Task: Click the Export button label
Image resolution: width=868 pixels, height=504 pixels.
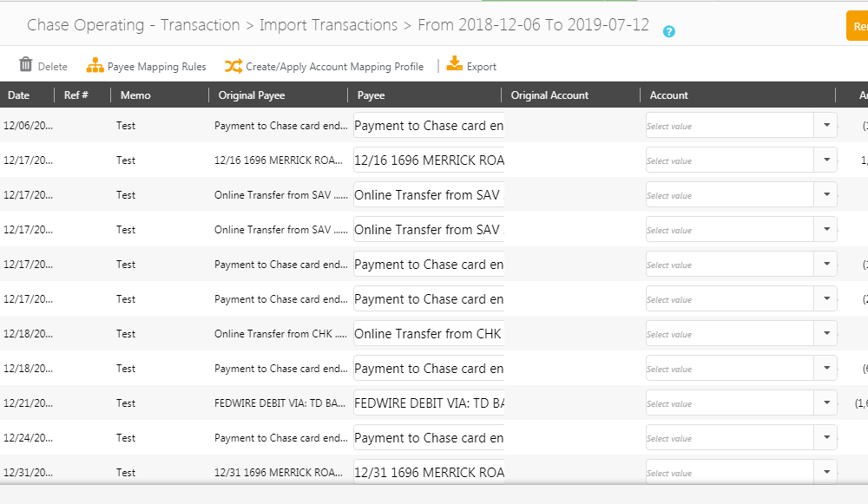Action: (482, 67)
